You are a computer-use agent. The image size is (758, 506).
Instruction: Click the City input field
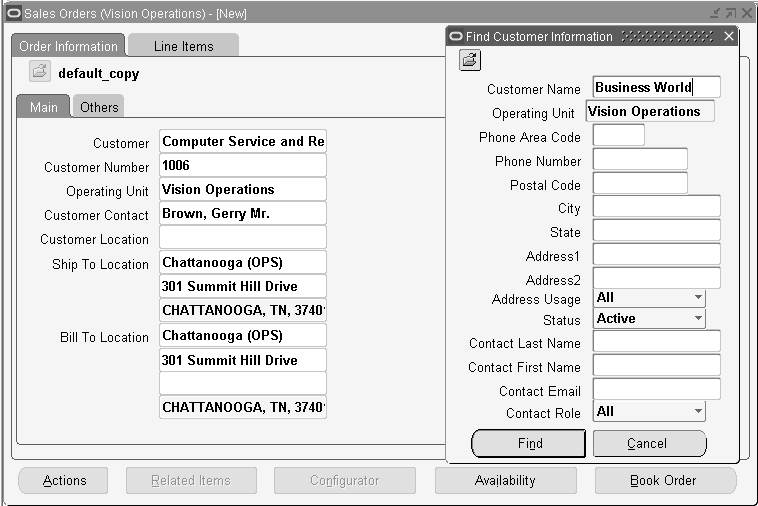point(656,206)
